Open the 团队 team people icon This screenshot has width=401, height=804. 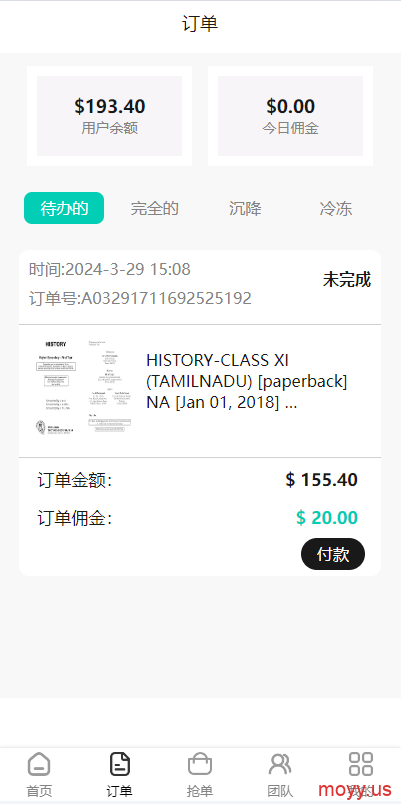280,765
